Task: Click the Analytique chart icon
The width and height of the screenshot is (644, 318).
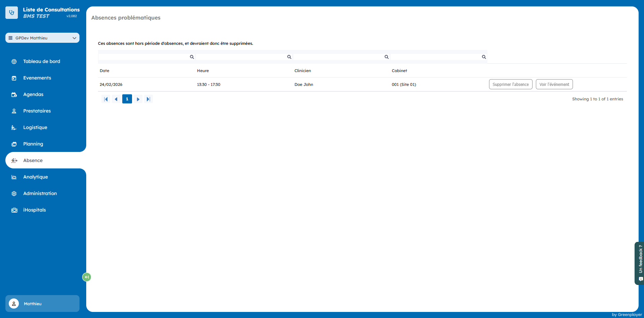Action: click(x=14, y=177)
